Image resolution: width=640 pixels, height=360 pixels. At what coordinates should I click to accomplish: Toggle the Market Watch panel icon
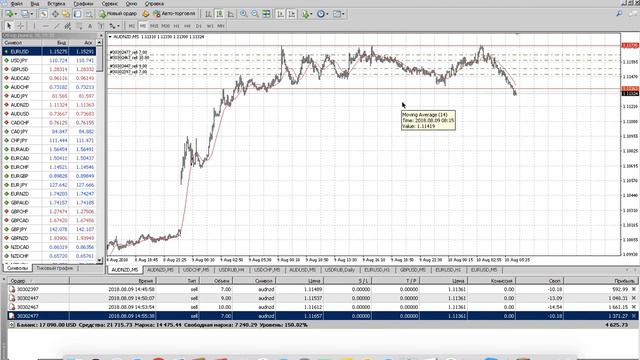(43, 14)
